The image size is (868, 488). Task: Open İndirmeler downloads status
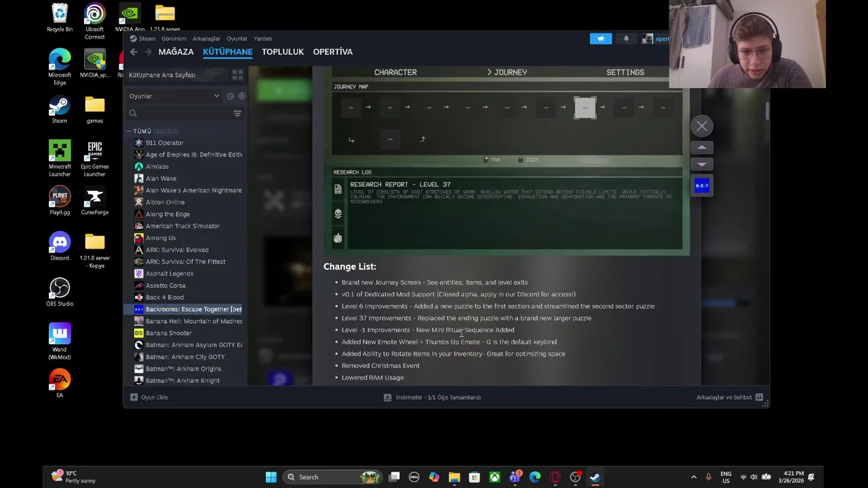click(432, 397)
